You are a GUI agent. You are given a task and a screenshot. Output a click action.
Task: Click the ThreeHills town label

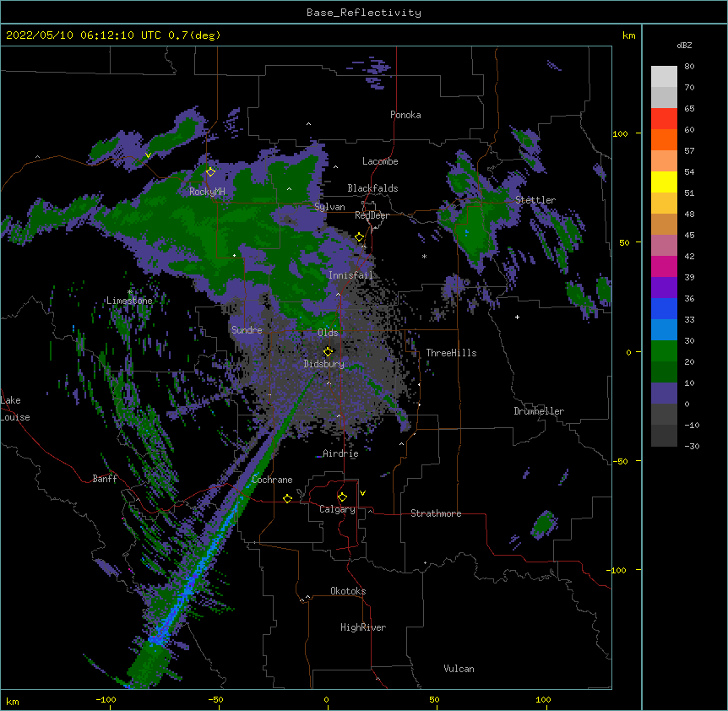click(451, 353)
